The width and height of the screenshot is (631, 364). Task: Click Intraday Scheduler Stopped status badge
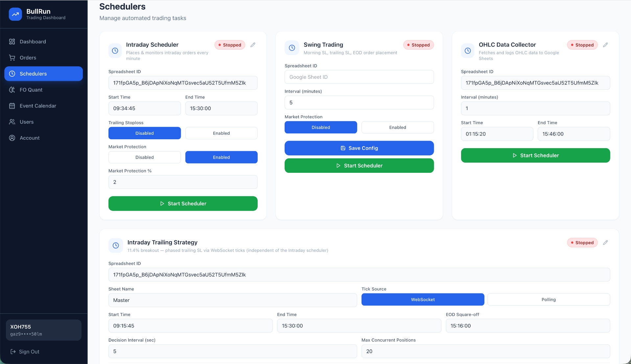click(230, 45)
